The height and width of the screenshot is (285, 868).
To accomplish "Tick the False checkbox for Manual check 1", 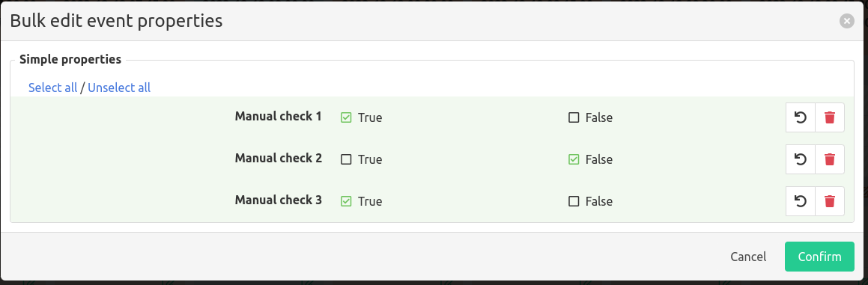I will tap(574, 117).
